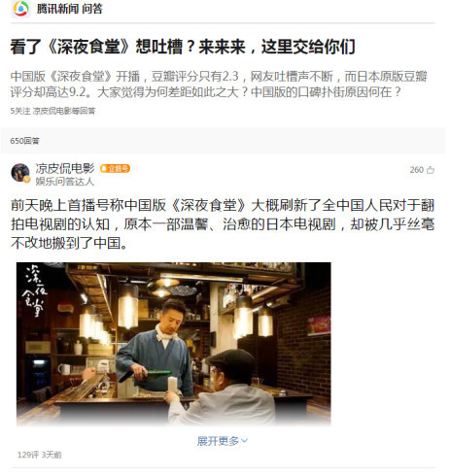Click the 3天前 timestamp
Screen dimensions: 450x476
(x=52, y=455)
